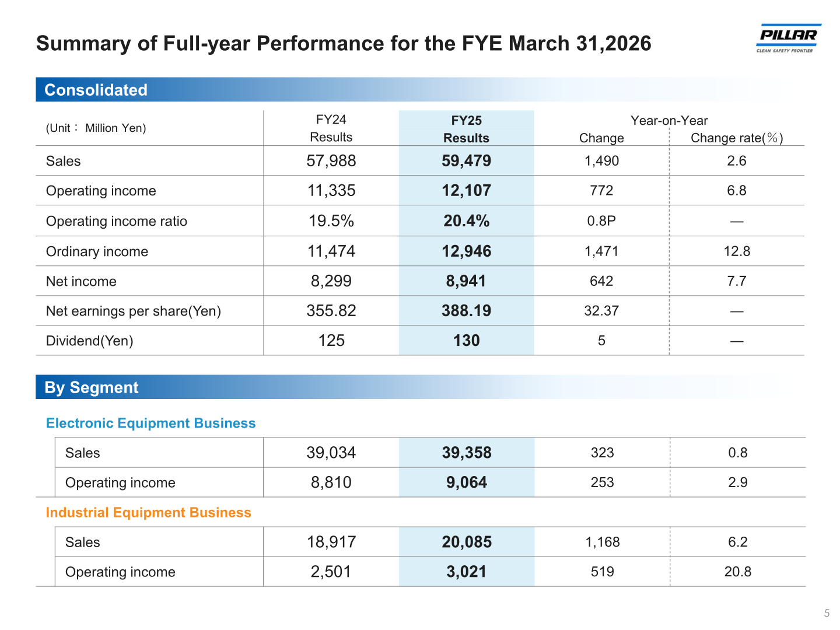Select Industrial operating income 3,021
The image size is (840, 630).
click(467, 572)
